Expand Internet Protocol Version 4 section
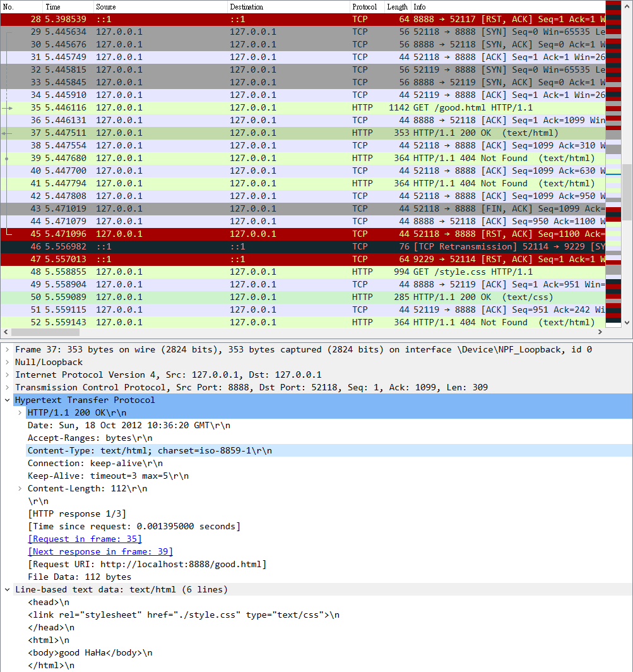Viewport: 633px width, 672px height. [x=8, y=375]
